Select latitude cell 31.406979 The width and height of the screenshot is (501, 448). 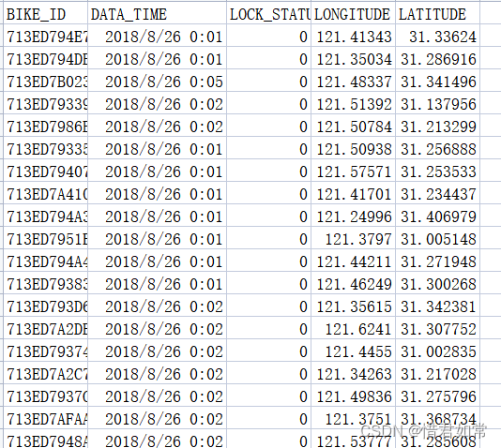coord(438,216)
